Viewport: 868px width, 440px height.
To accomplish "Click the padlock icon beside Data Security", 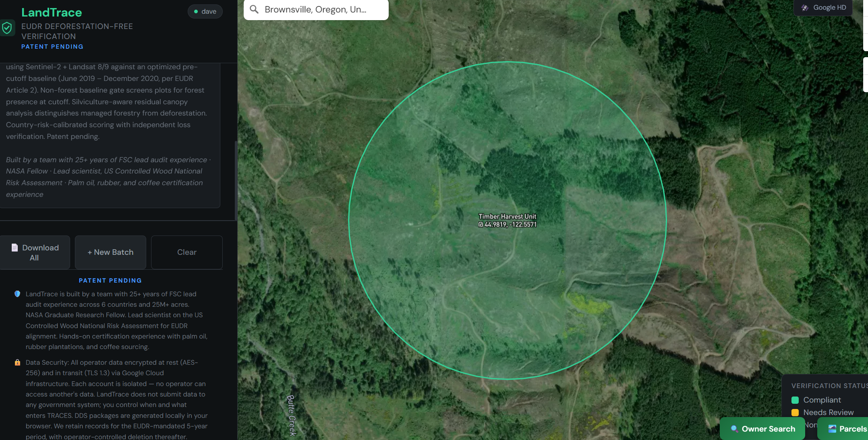I will tap(17, 362).
